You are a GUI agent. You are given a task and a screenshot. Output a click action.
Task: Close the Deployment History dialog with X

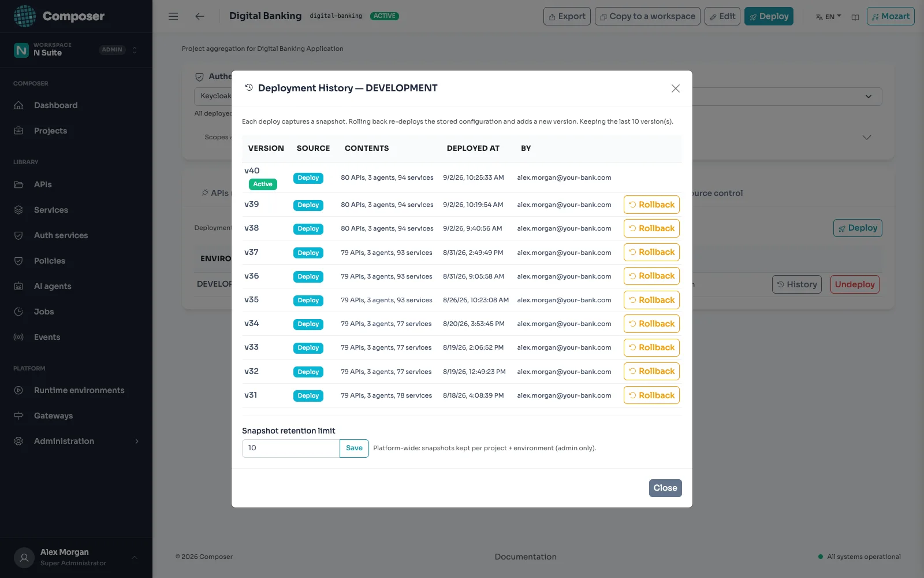[675, 88]
